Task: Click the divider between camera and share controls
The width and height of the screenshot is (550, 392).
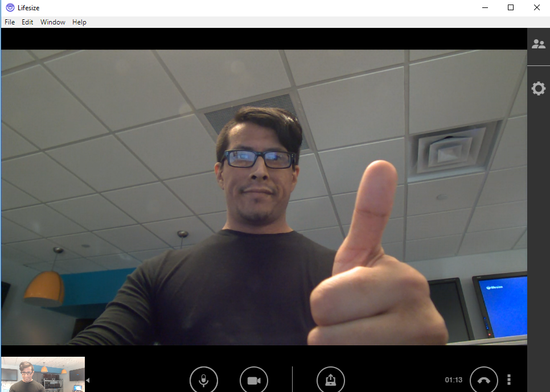Action: tap(292, 379)
